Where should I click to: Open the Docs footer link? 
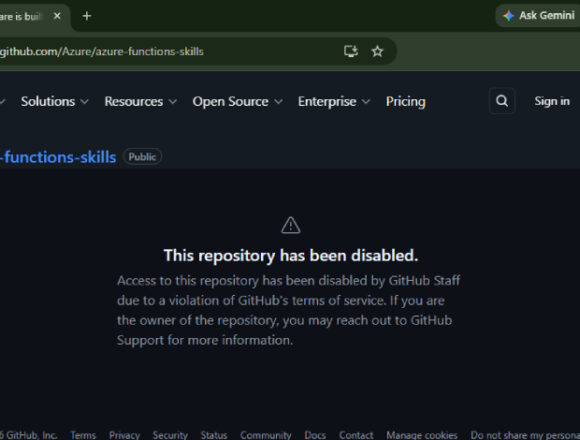[x=315, y=435]
